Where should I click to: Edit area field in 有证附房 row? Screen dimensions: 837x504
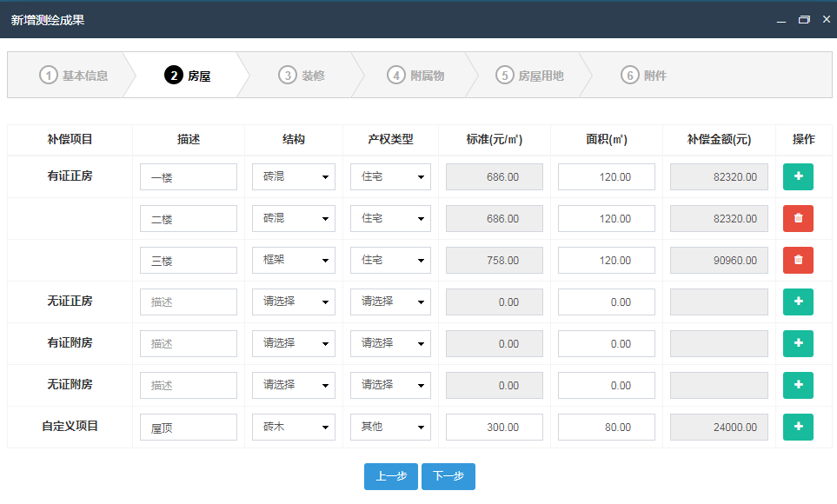pos(607,343)
